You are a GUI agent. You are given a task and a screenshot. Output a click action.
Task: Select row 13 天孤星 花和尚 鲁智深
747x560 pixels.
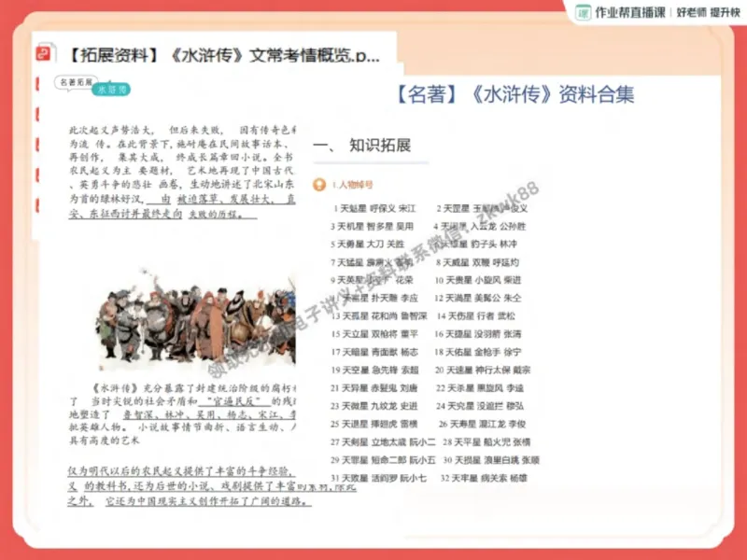(x=379, y=316)
